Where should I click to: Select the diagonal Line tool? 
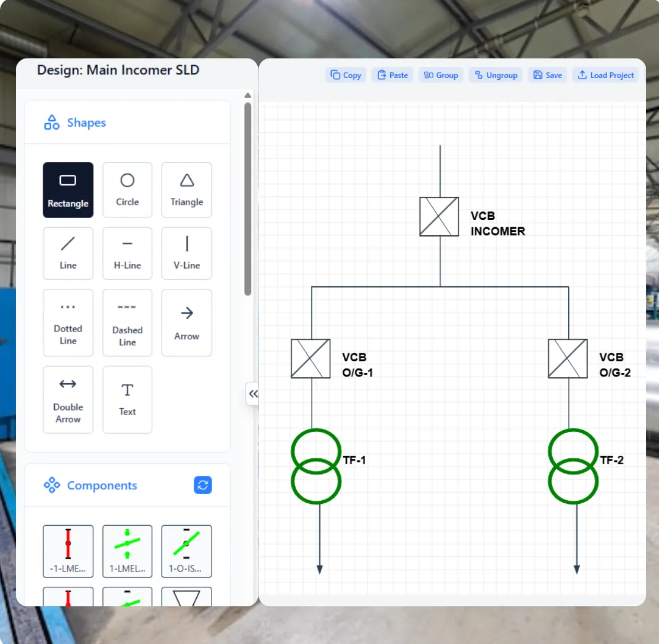pos(68,253)
